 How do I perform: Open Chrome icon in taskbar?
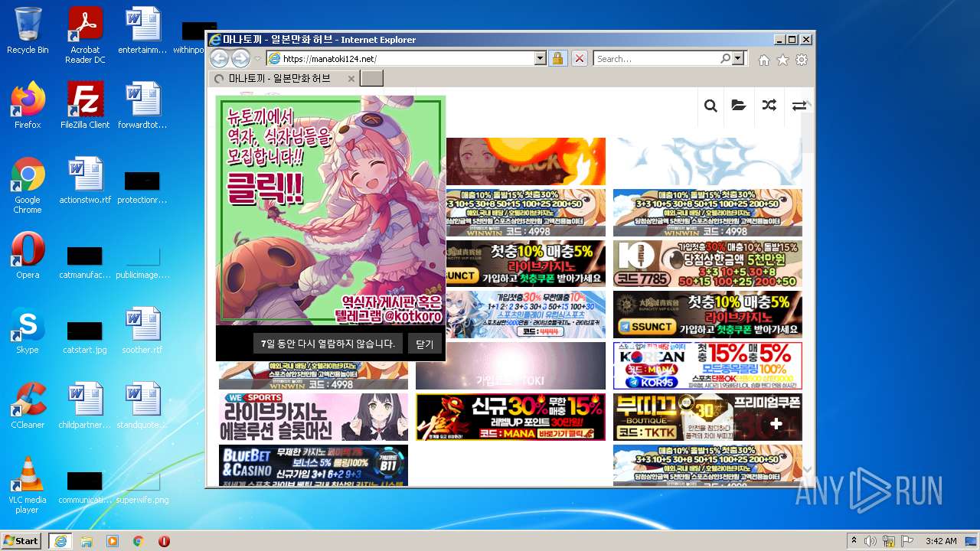[x=139, y=541]
